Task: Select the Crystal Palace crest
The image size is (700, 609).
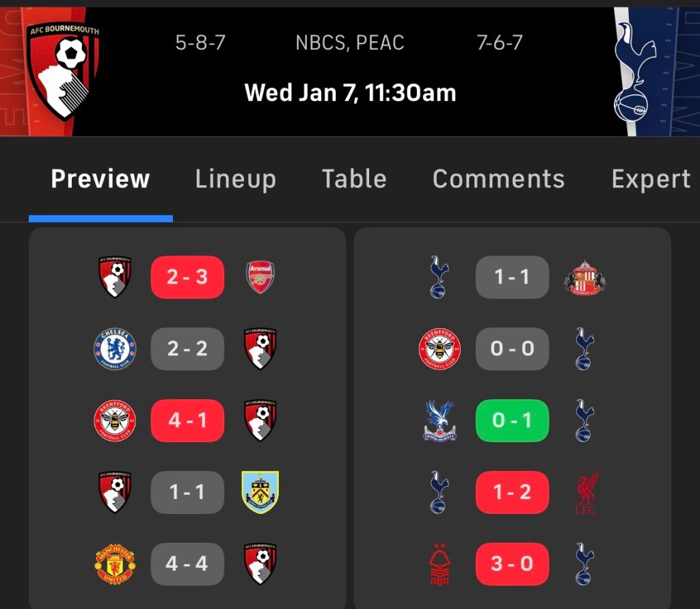Action: (439, 420)
